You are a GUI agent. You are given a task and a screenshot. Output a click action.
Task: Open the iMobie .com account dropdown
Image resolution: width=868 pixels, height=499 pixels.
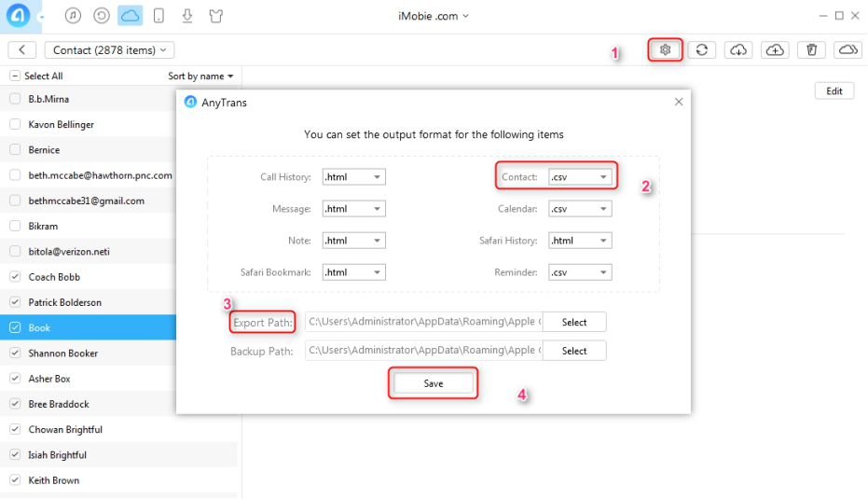[x=434, y=16]
